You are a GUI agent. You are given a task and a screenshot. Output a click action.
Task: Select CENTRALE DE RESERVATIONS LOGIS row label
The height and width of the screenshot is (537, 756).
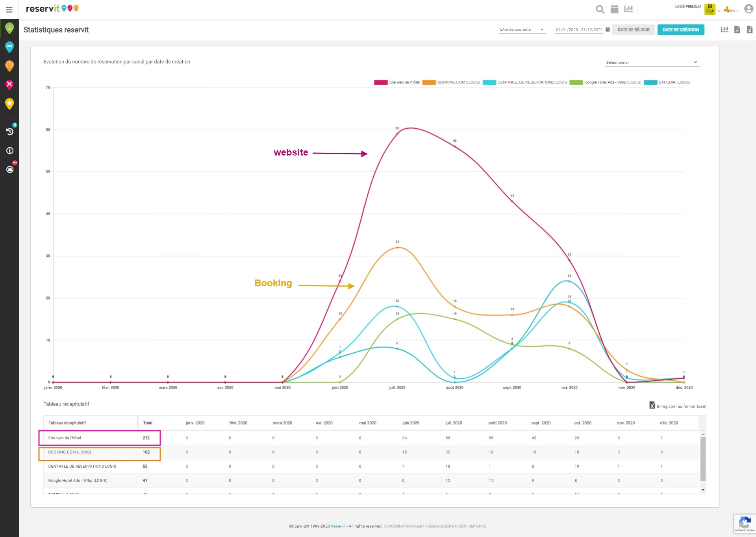point(82,466)
